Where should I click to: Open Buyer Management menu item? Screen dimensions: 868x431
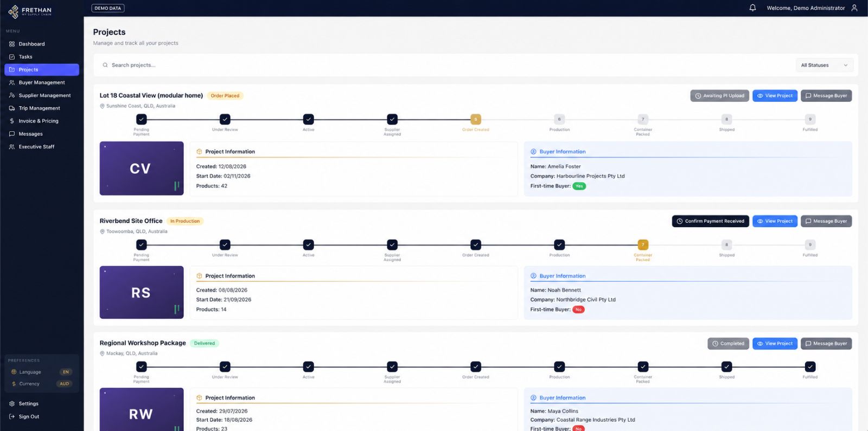[42, 82]
